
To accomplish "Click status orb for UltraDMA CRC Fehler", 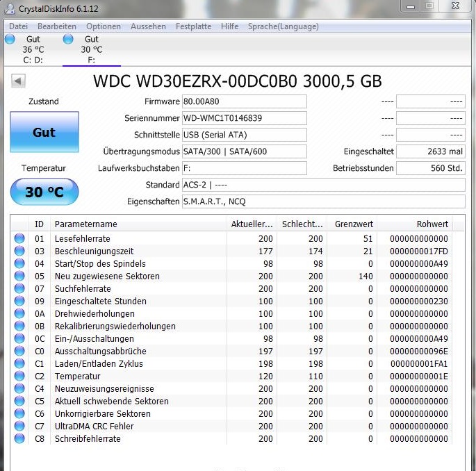I will click(19, 426).
